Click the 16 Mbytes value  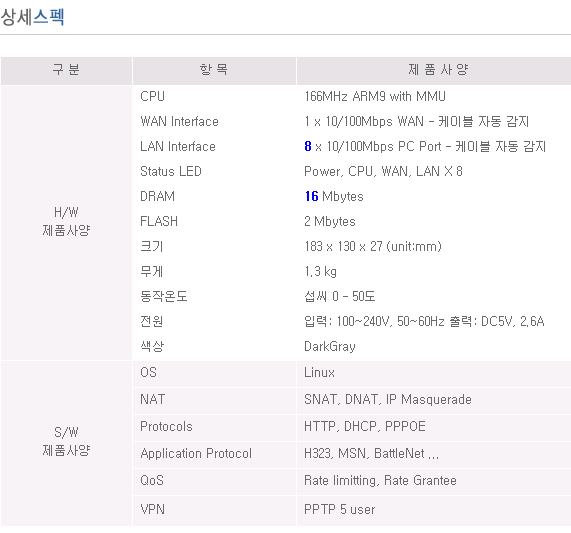(x=334, y=197)
